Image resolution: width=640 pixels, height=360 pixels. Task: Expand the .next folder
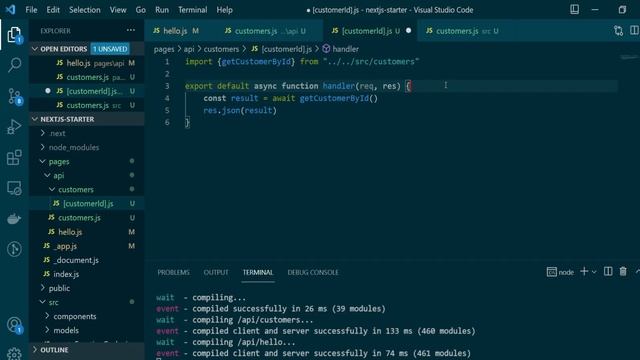pyautogui.click(x=57, y=133)
